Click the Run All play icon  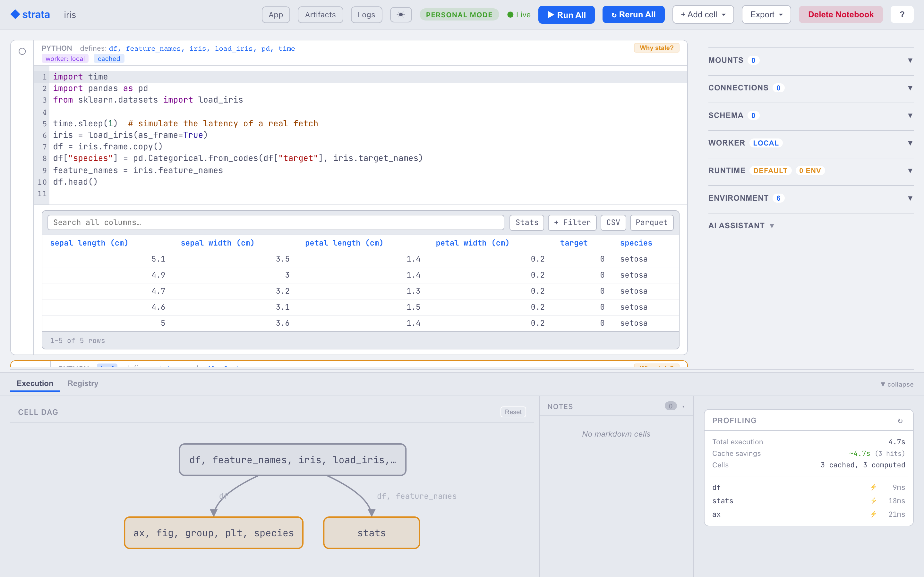point(551,15)
